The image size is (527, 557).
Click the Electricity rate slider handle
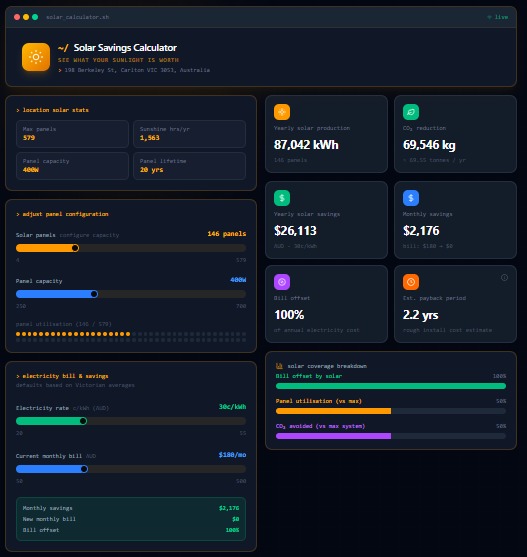pyautogui.click(x=83, y=421)
